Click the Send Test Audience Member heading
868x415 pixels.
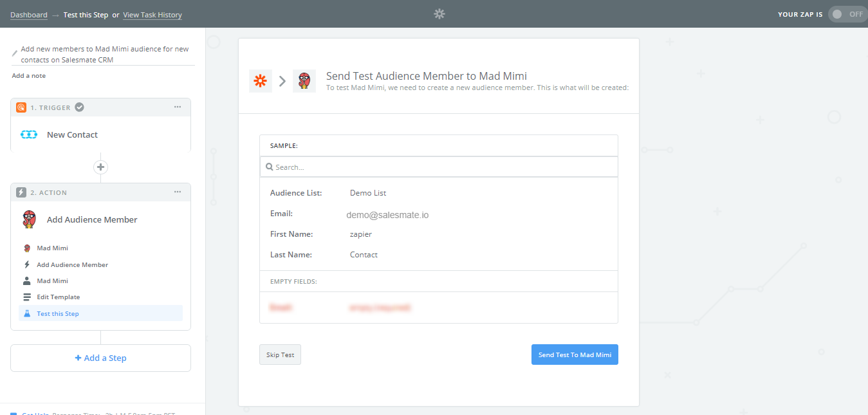coord(427,76)
